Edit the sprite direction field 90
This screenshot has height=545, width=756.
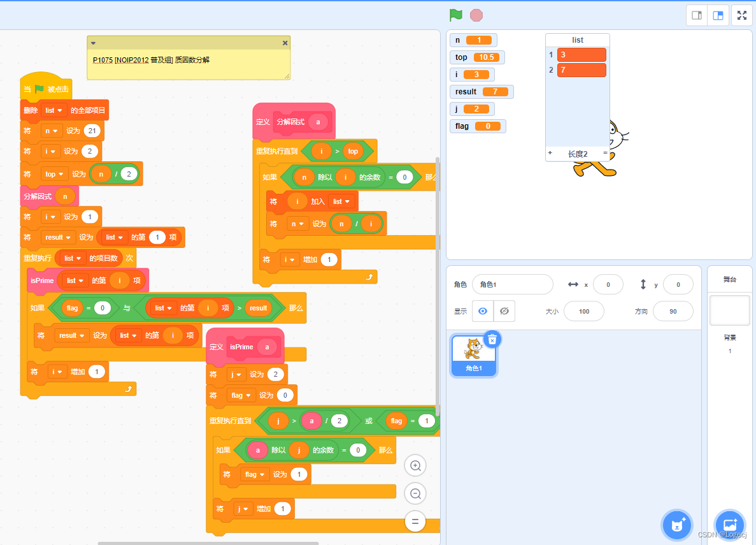[x=673, y=311]
